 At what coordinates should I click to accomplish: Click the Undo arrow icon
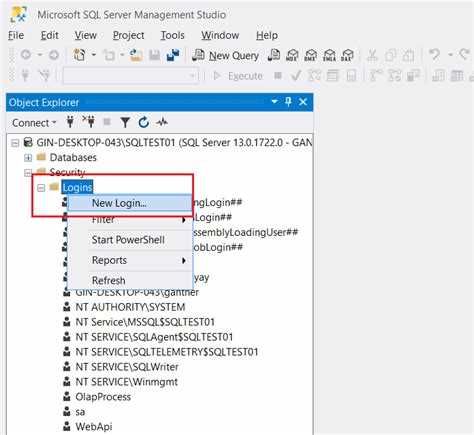tap(435, 54)
